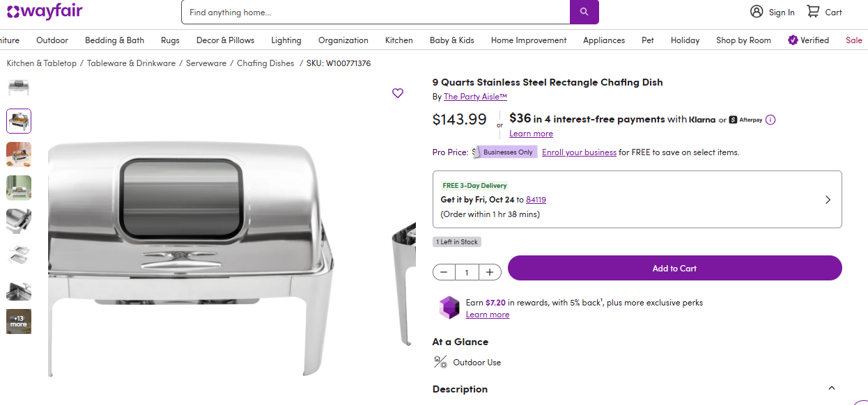Click the purple rewards gem icon
This screenshot has width=868, height=405.
tap(449, 308)
